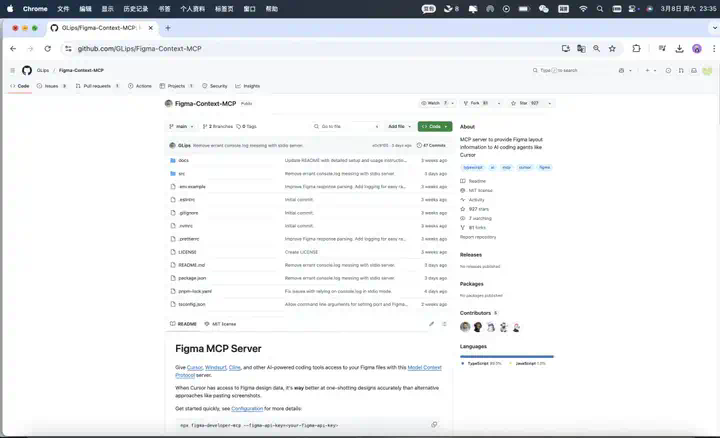Switch to the Insights tab

pyautogui.click(x=248, y=86)
